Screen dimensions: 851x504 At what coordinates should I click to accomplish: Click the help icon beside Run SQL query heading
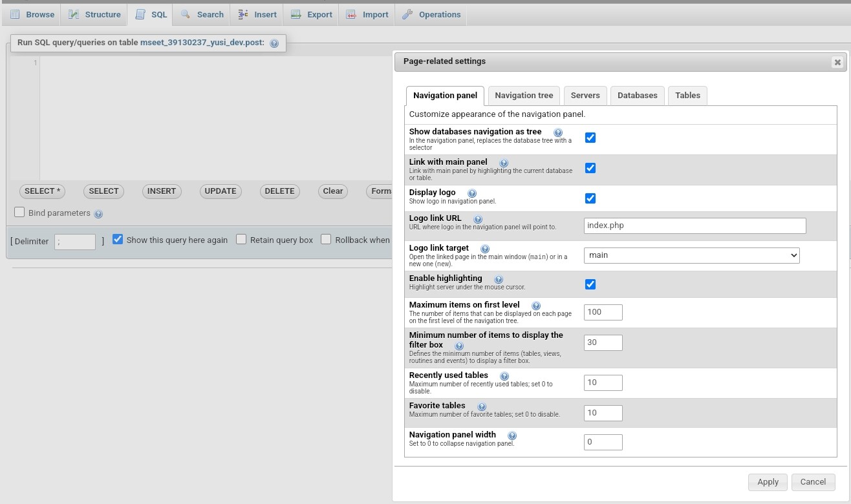(x=274, y=43)
